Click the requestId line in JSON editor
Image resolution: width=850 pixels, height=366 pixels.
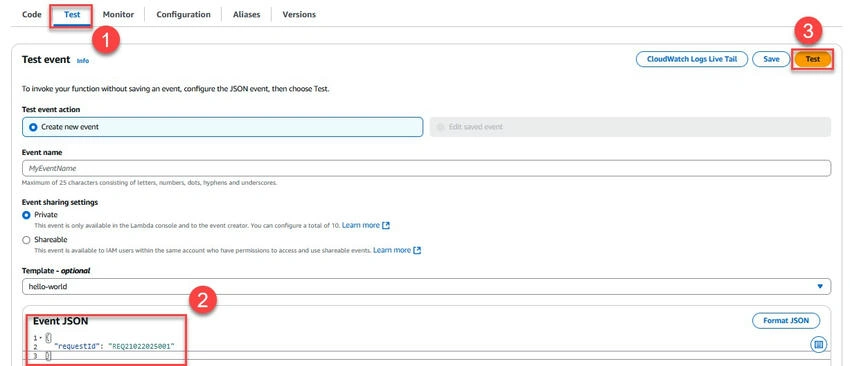(114, 346)
